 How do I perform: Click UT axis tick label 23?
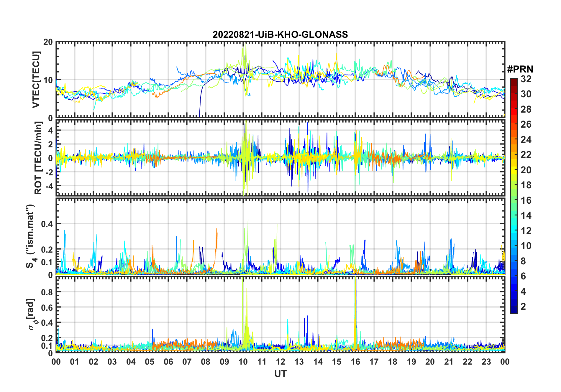(x=486, y=362)
